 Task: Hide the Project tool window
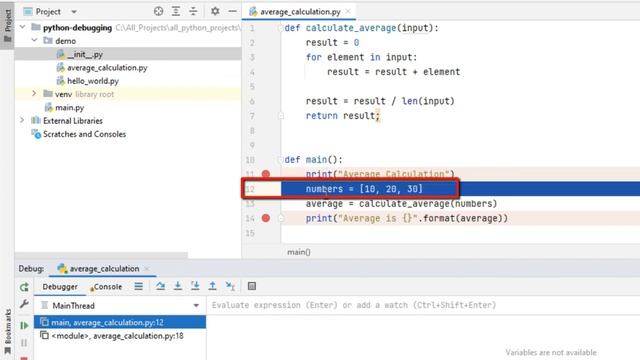(232, 11)
